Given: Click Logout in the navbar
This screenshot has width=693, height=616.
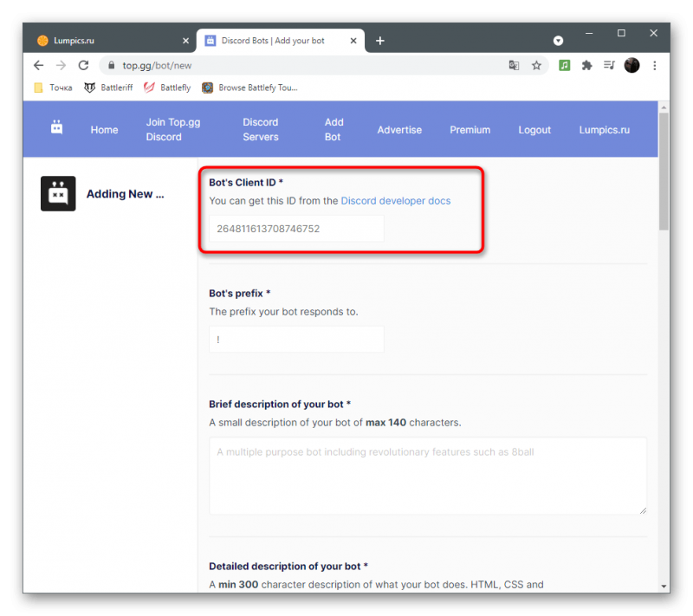Looking at the screenshot, I should coord(534,130).
